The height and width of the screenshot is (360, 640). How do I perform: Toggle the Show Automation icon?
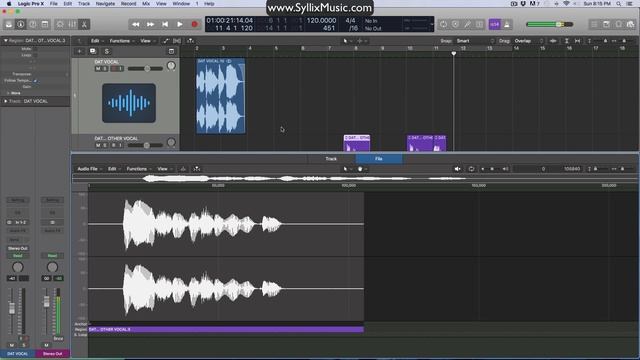point(165,41)
